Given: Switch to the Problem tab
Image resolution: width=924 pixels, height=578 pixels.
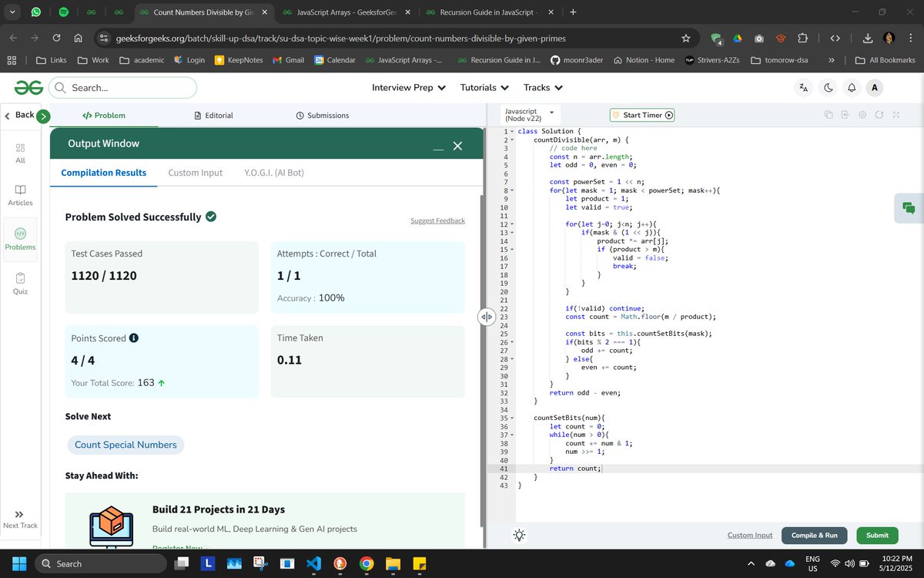Looking at the screenshot, I should 104,116.
